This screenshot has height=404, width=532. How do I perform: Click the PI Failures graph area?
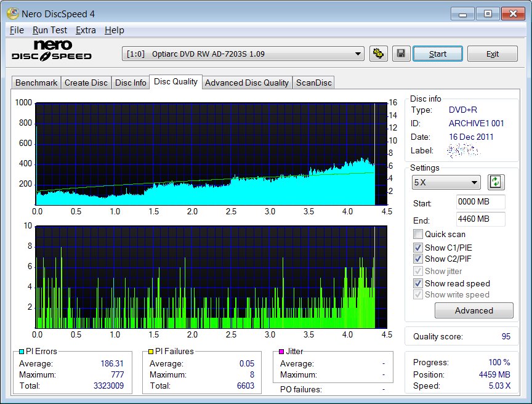pyautogui.click(x=211, y=277)
